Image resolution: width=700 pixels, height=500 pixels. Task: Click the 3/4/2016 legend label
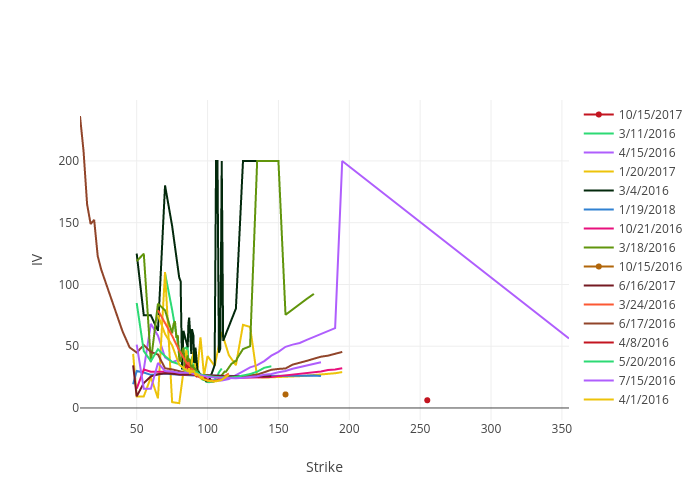point(643,190)
